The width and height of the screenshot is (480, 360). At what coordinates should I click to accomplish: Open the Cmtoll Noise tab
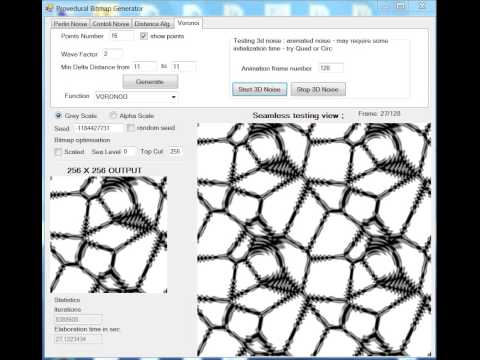point(110,24)
